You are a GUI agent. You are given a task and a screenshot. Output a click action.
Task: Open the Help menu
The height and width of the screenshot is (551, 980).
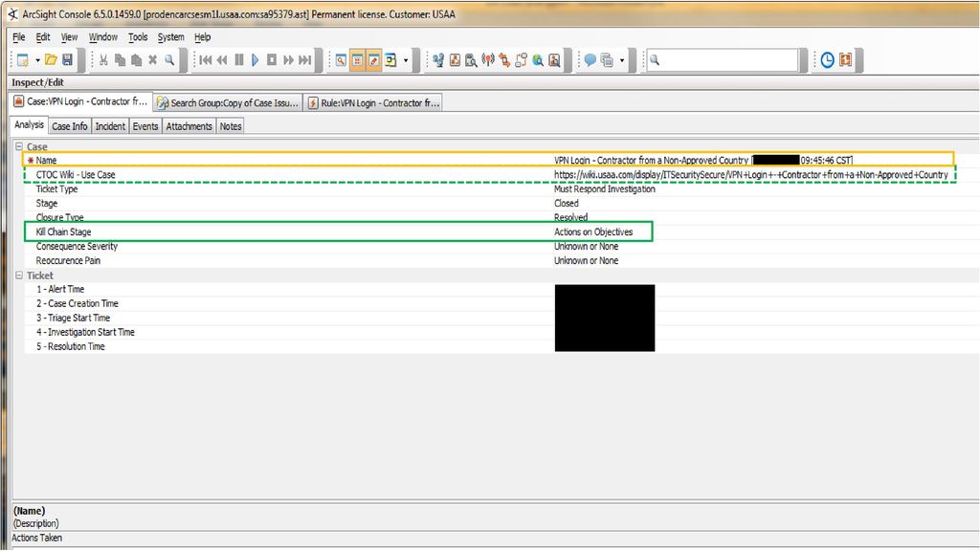[x=203, y=37]
